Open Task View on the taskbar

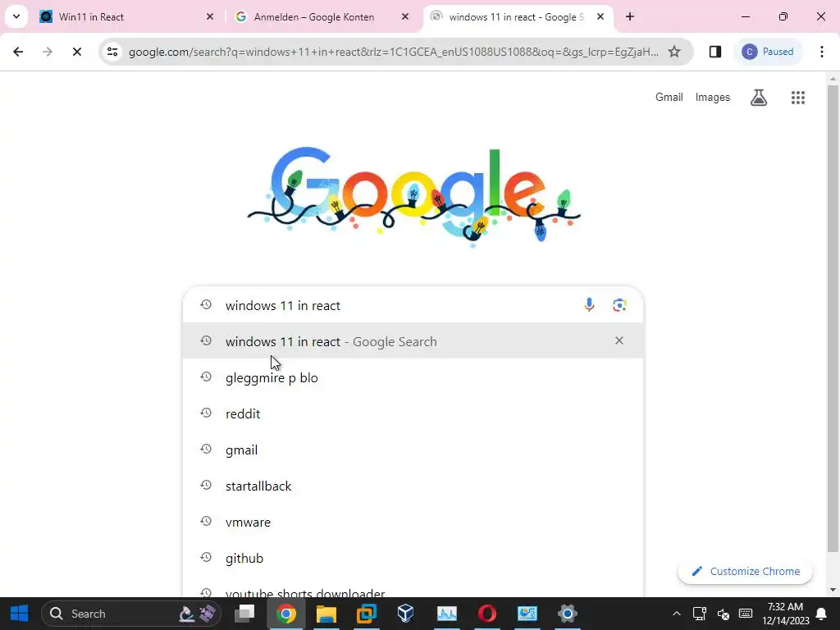coord(244,614)
